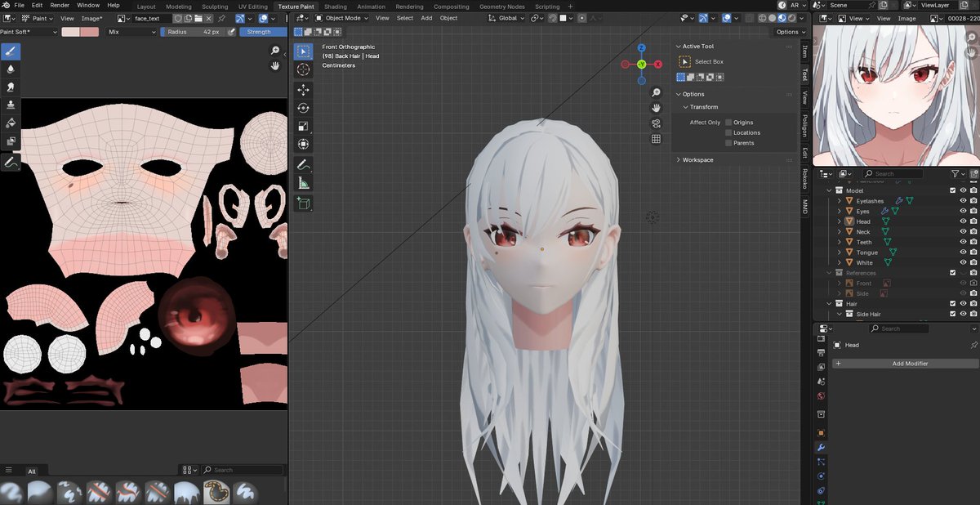The width and height of the screenshot is (980, 505).
Task: Click the viewport pan hand icon
Action: (656, 108)
